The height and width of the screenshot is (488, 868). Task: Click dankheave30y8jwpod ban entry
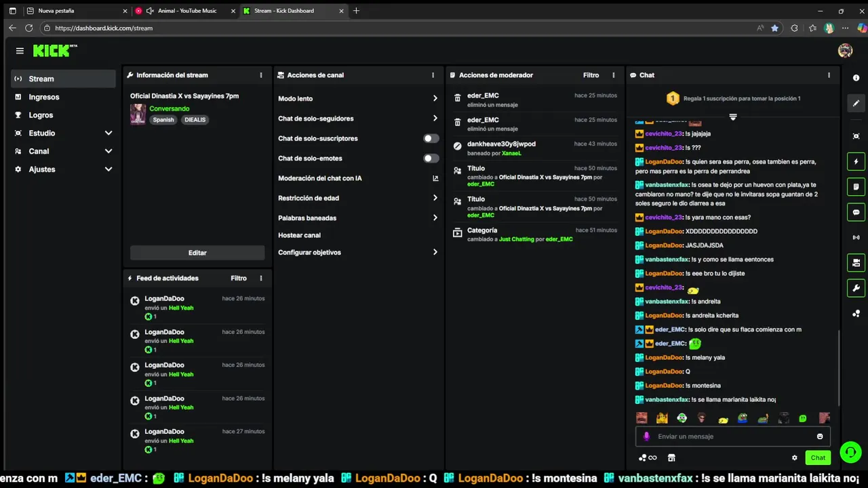[535, 148]
